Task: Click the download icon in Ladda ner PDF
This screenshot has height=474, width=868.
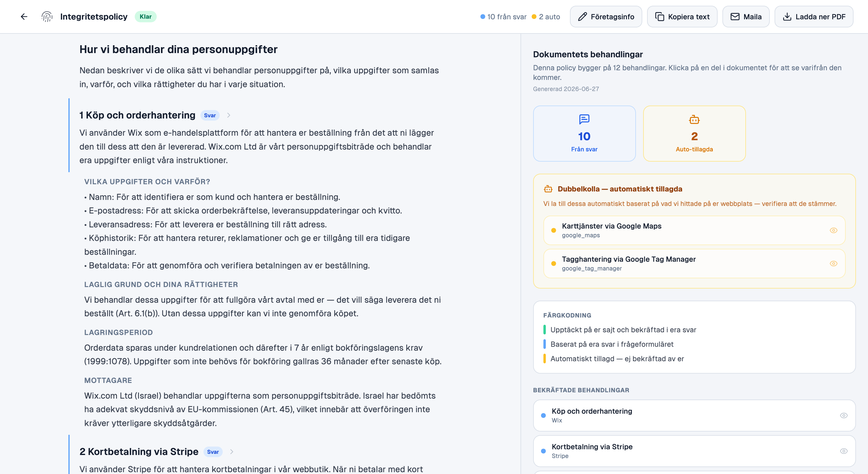Action: (787, 17)
